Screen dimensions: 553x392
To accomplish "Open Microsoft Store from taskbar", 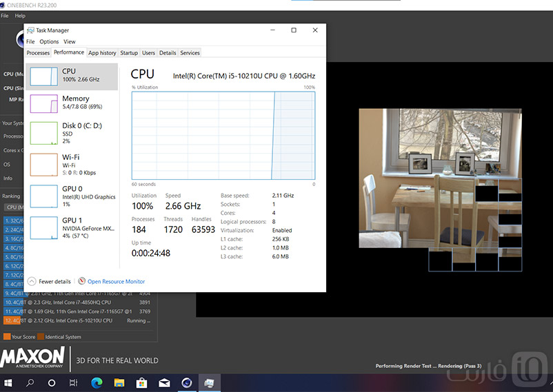I will pyautogui.click(x=142, y=383).
